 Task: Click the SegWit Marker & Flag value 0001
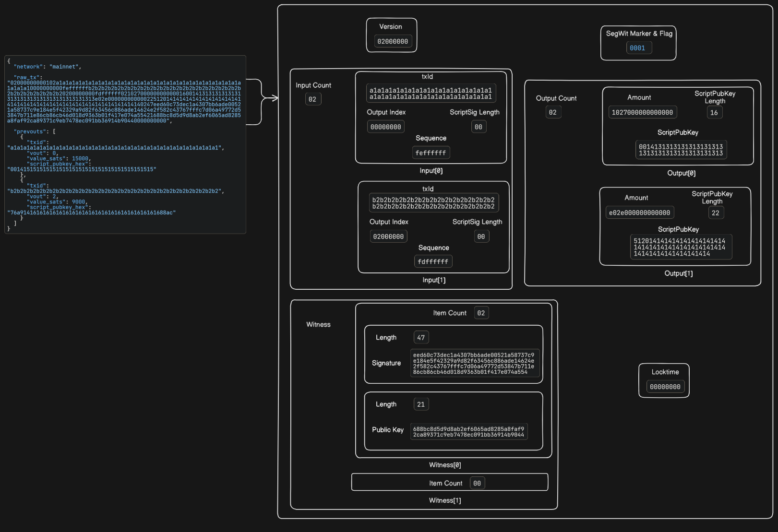(x=638, y=47)
